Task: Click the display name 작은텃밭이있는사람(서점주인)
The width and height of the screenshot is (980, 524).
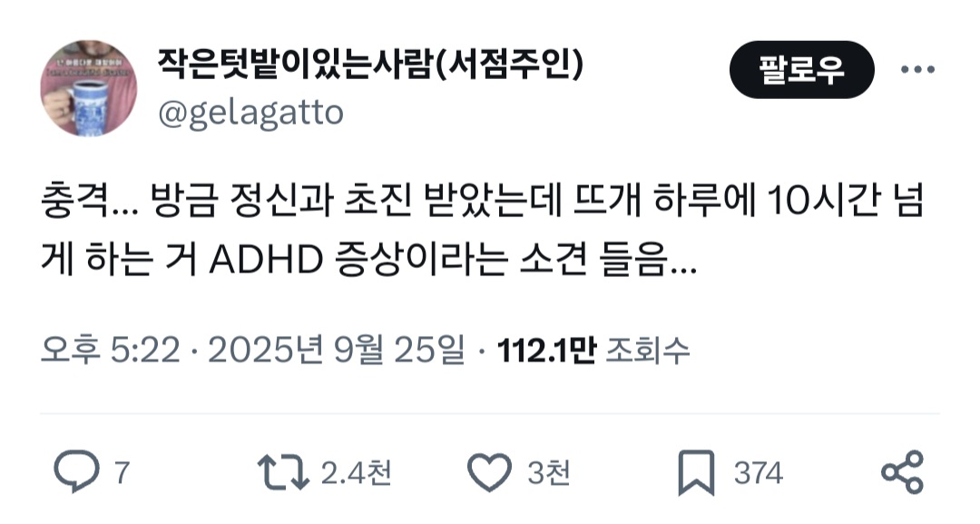Action: [x=370, y=64]
